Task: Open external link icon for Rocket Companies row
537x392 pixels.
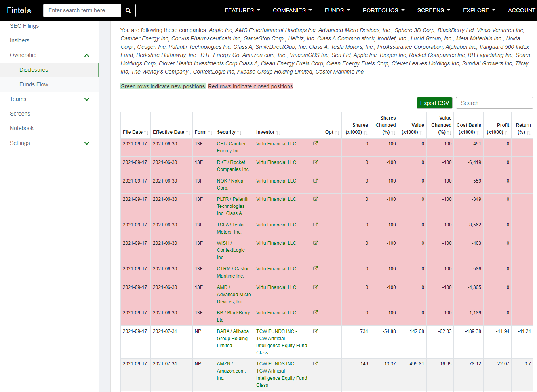Action: pyautogui.click(x=316, y=162)
